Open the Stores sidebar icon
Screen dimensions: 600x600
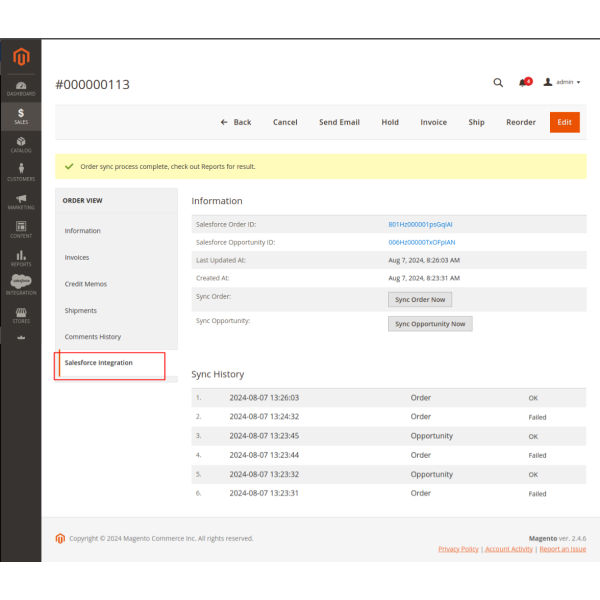21,315
